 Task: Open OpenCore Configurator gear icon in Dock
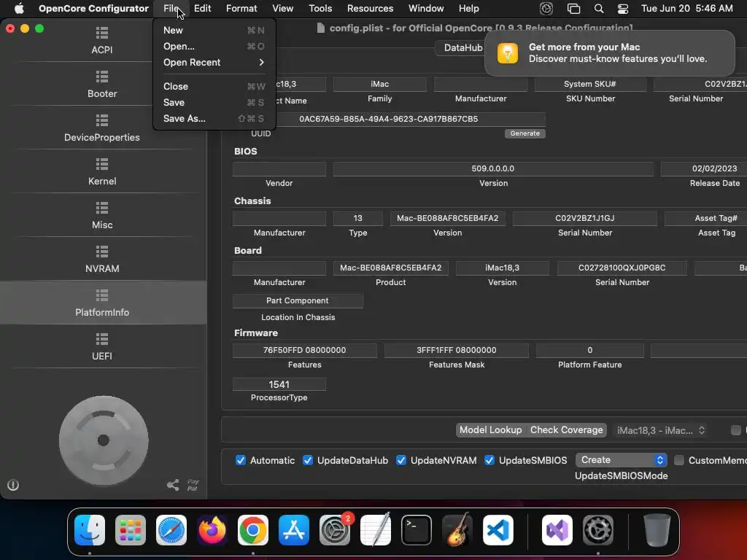click(598, 530)
